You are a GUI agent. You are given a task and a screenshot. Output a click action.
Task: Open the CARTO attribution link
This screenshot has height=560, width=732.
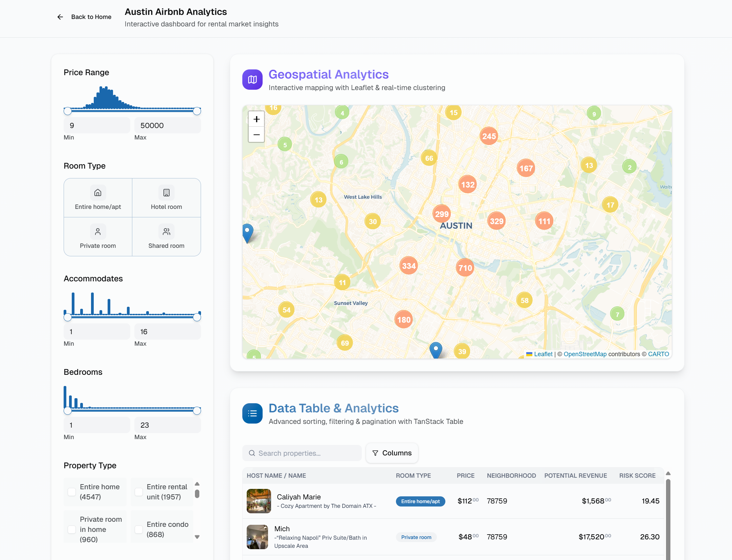pyautogui.click(x=659, y=354)
